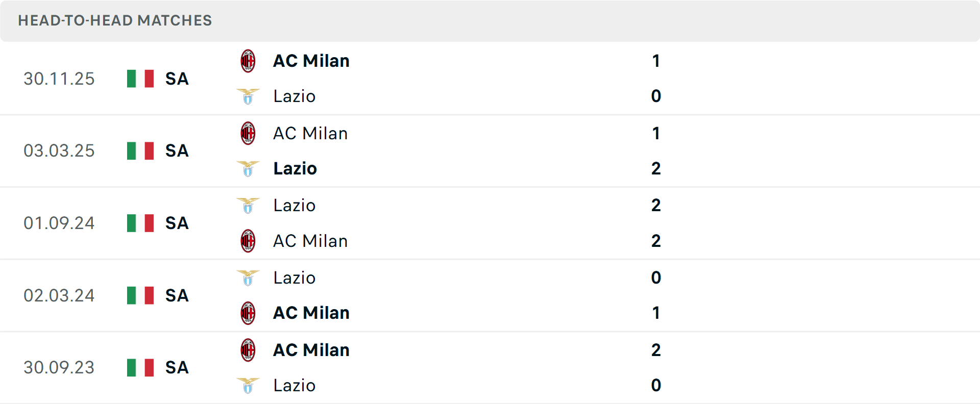Click the 2-2 draw result row from 01.09.24
The width and height of the screenshot is (980, 404).
(490, 223)
